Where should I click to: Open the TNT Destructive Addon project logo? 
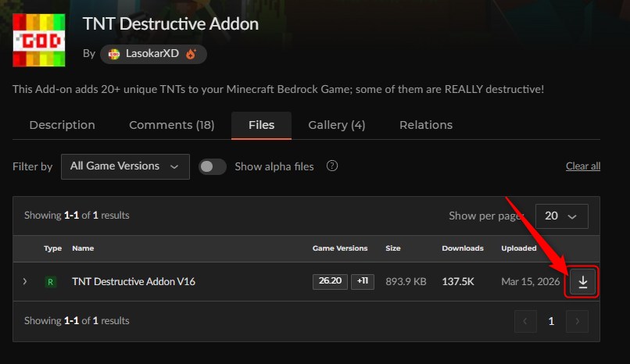(x=39, y=40)
